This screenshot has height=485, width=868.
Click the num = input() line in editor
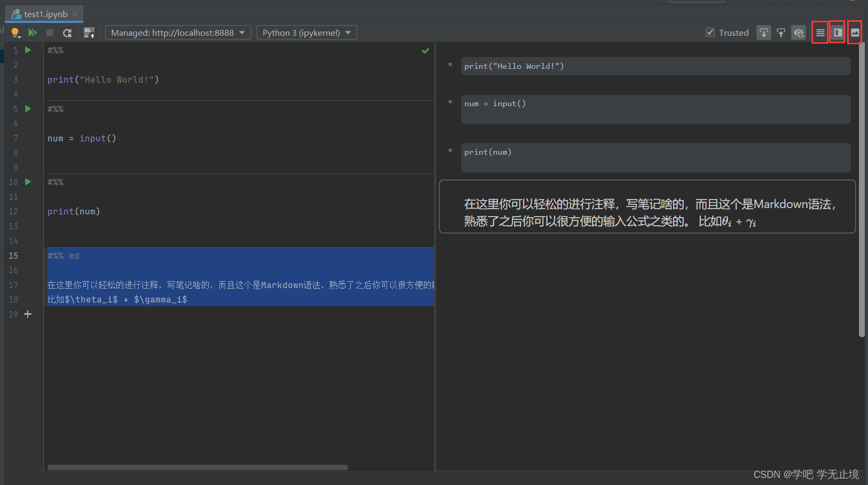point(82,138)
